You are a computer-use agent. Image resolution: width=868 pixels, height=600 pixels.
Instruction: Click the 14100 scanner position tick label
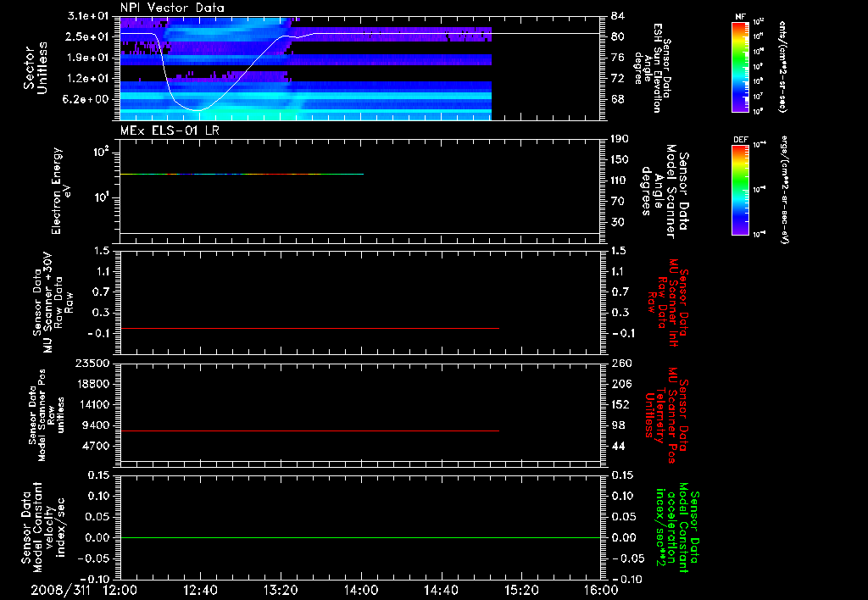coord(92,404)
